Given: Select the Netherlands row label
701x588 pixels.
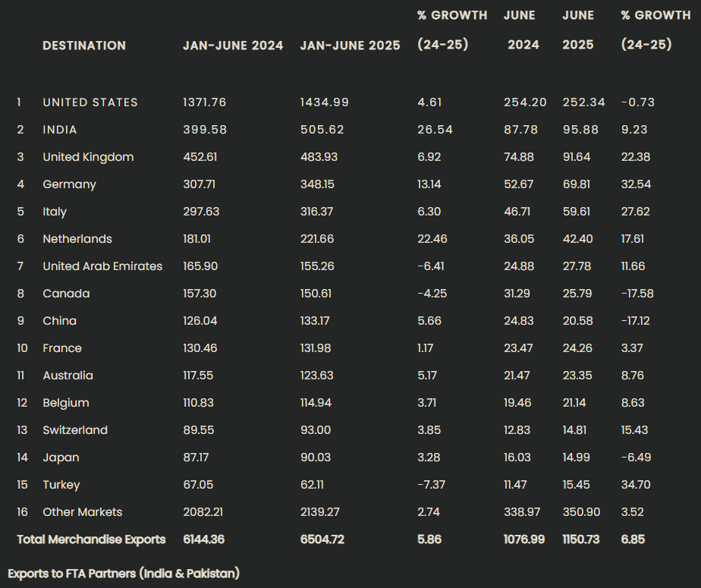Looking at the screenshot, I should click(x=77, y=239).
